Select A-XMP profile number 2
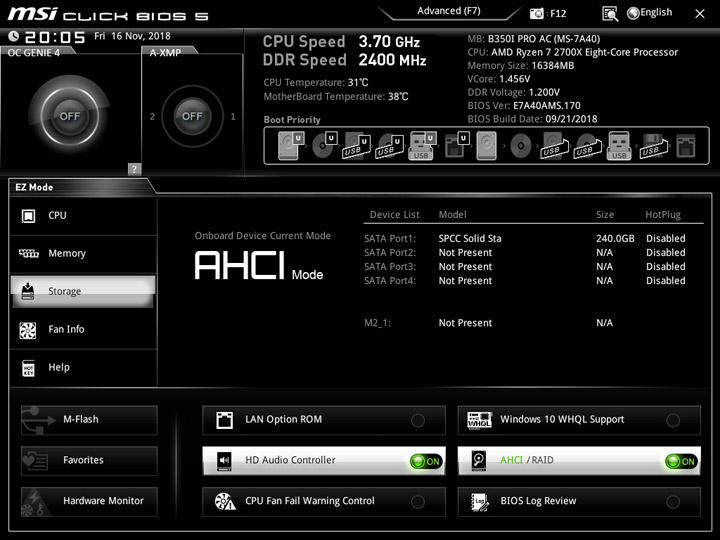Image resolution: width=720 pixels, height=540 pixels. pos(152,116)
